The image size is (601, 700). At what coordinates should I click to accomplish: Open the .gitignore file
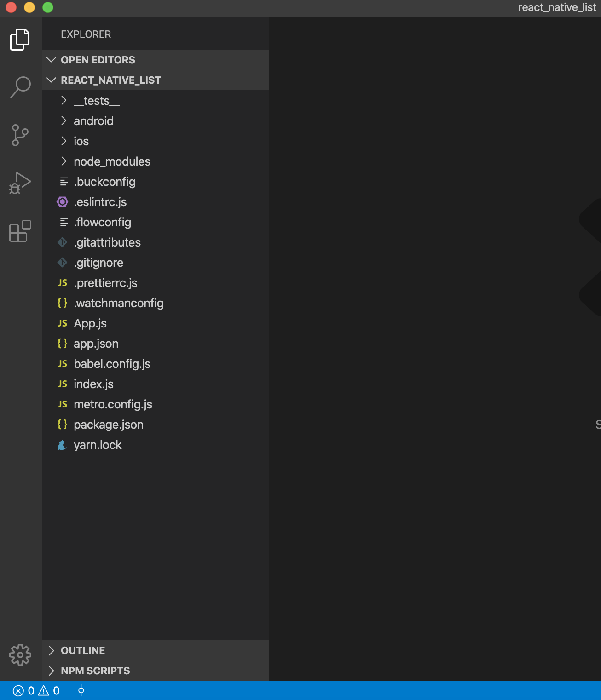156,262
